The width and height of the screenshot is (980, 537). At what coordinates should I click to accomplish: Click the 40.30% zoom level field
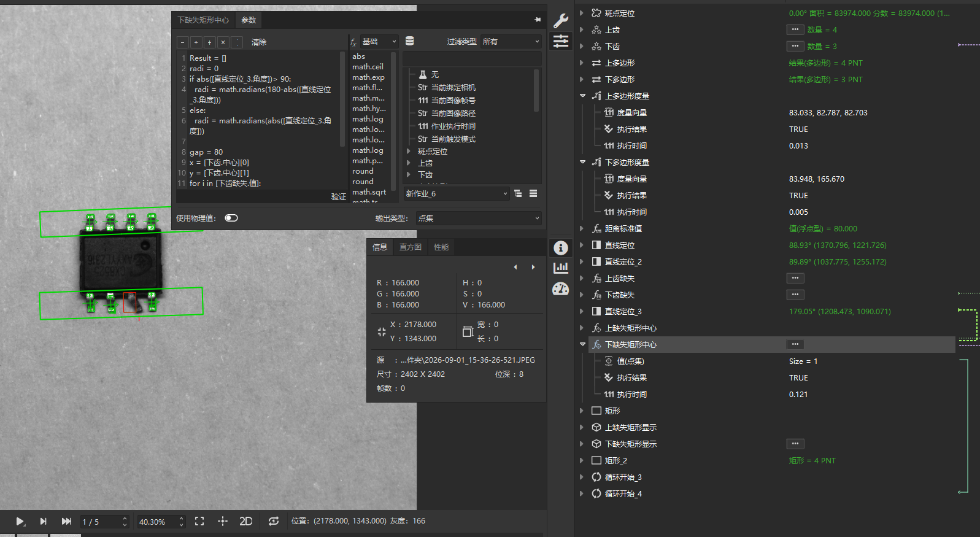tap(161, 522)
